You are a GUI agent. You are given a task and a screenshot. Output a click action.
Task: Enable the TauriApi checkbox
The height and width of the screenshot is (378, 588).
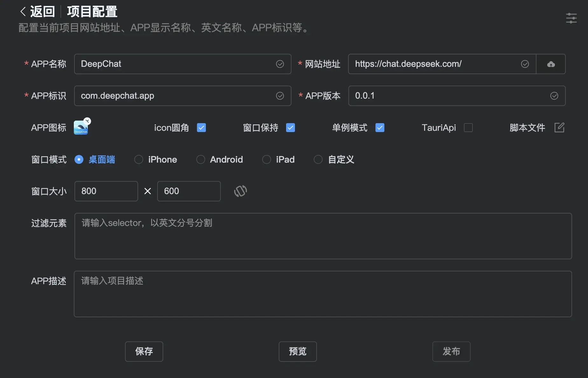[468, 128]
